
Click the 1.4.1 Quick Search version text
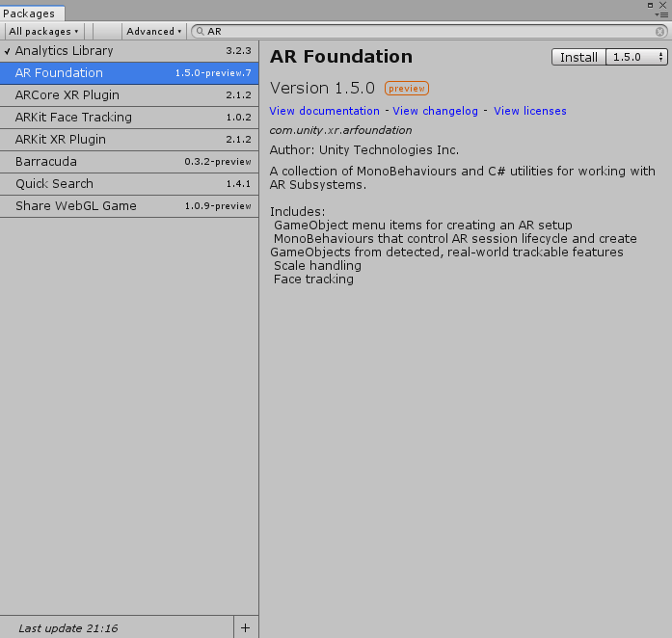pos(238,184)
